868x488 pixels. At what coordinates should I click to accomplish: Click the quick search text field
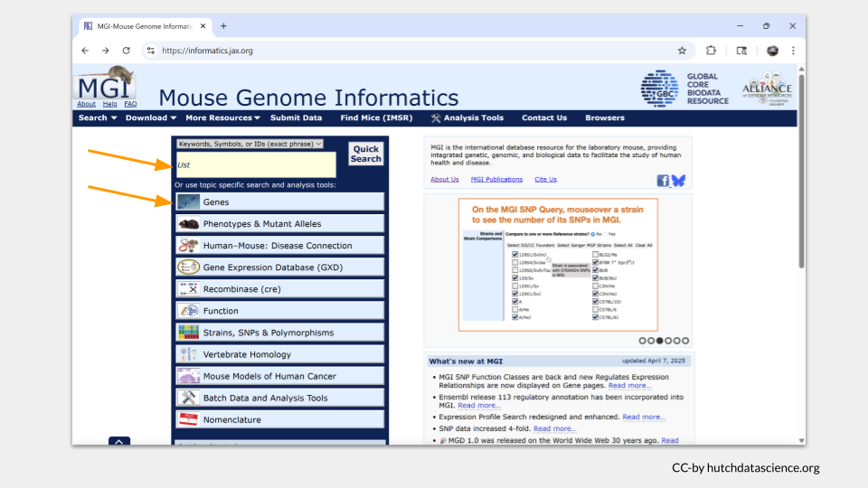(256, 164)
